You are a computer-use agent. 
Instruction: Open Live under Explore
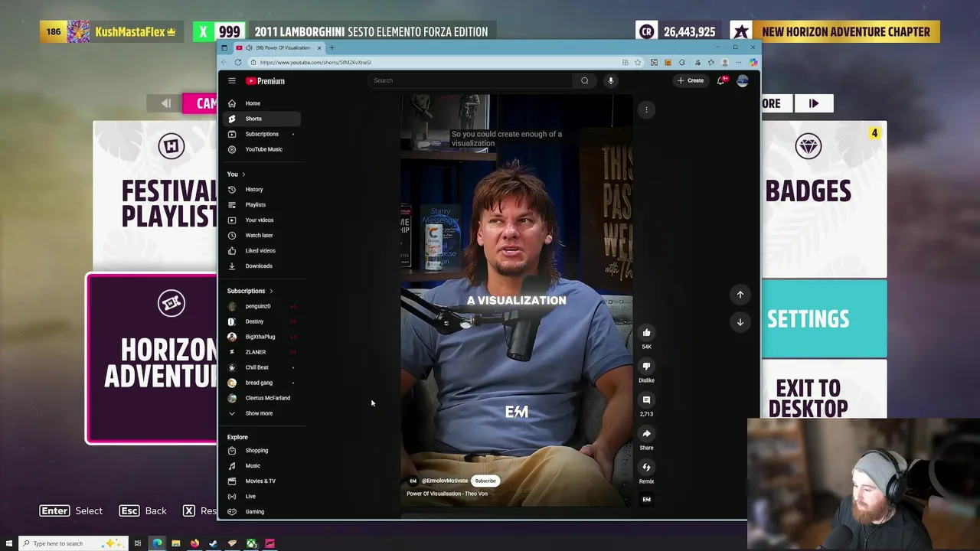pos(262,496)
